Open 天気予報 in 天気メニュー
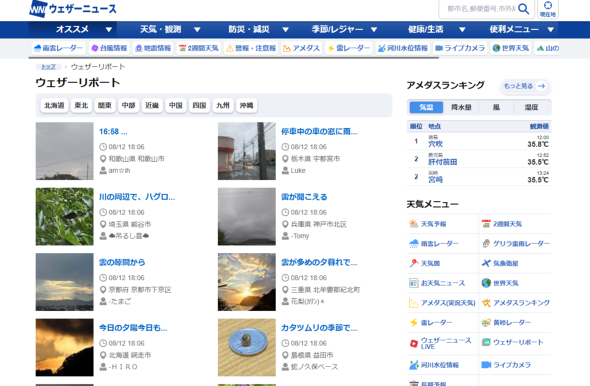The image size is (590, 386). [x=442, y=224]
